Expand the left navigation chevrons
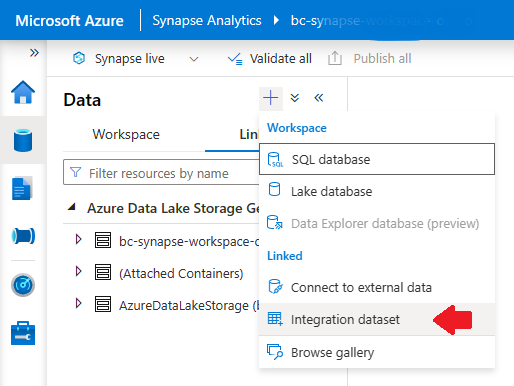514x386 pixels. click(x=34, y=53)
